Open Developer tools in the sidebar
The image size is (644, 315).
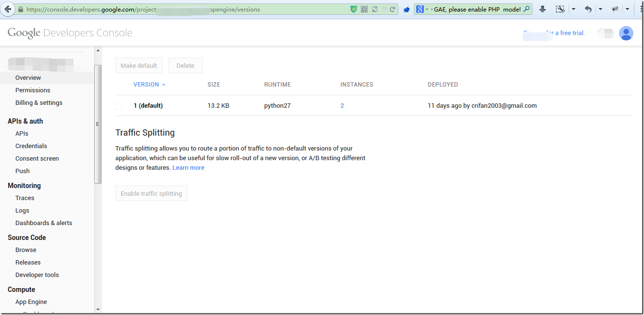point(37,275)
